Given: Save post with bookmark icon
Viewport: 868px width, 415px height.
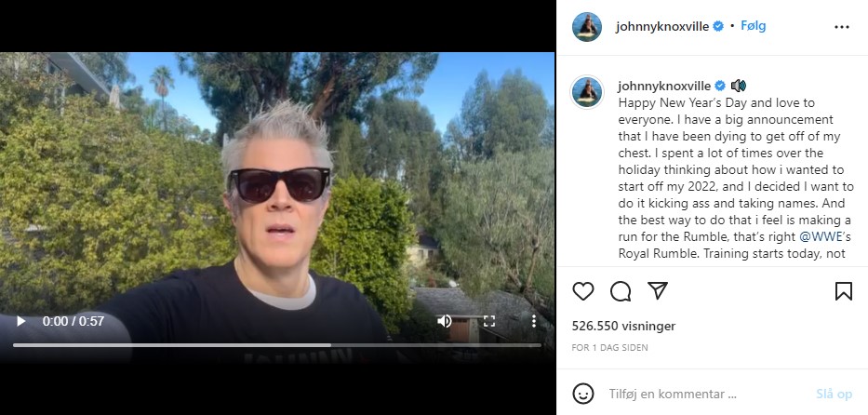Looking at the screenshot, I should [x=844, y=291].
